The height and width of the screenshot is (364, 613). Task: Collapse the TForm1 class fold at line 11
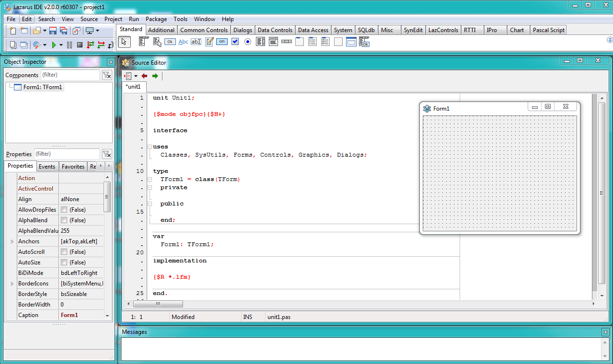click(x=150, y=179)
